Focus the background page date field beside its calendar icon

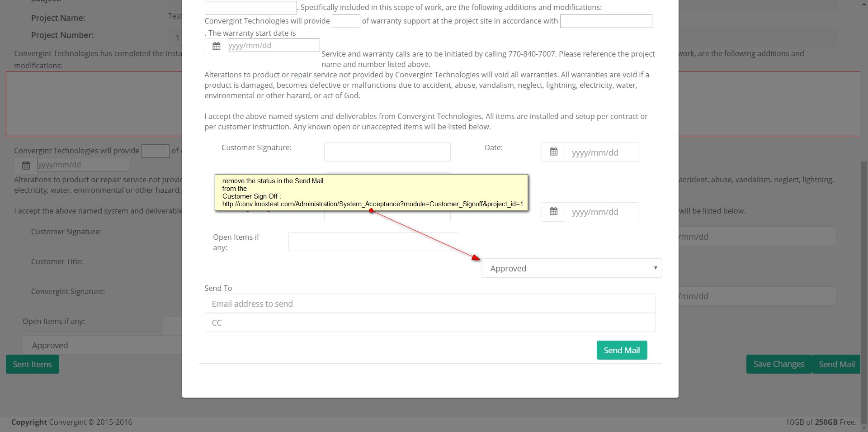83,165
